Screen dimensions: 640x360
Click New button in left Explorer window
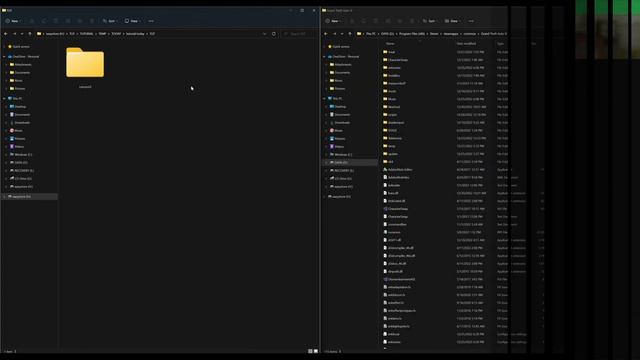coord(12,21)
